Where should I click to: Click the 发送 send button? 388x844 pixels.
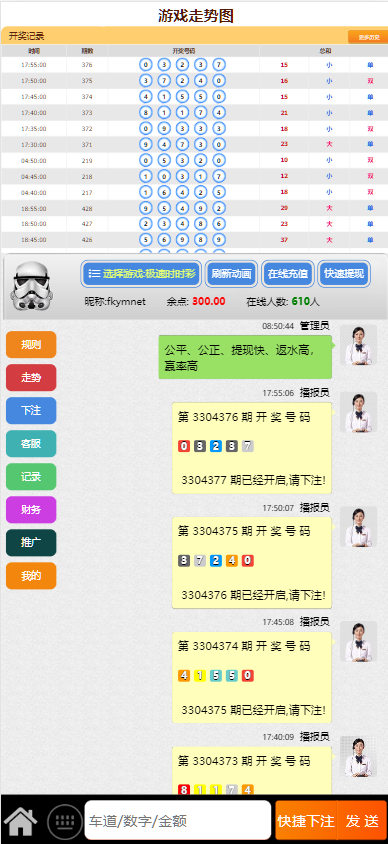coord(362,821)
